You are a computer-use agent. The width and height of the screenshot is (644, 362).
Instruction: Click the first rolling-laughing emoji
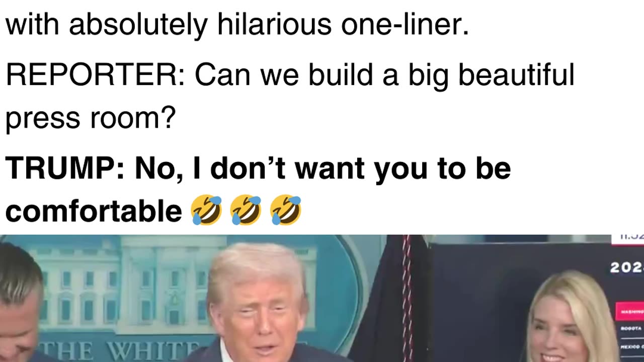pyautogui.click(x=206, y=211)
